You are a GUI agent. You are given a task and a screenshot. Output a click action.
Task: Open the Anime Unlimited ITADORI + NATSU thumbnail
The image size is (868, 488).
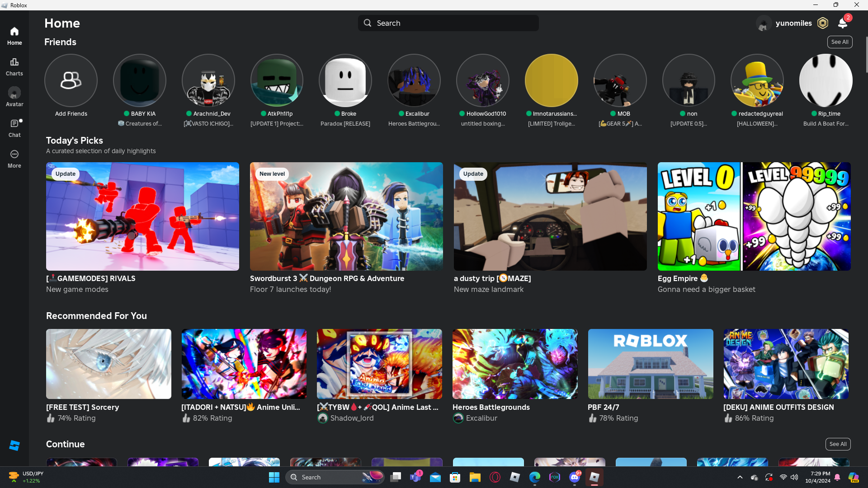[244, 364]
